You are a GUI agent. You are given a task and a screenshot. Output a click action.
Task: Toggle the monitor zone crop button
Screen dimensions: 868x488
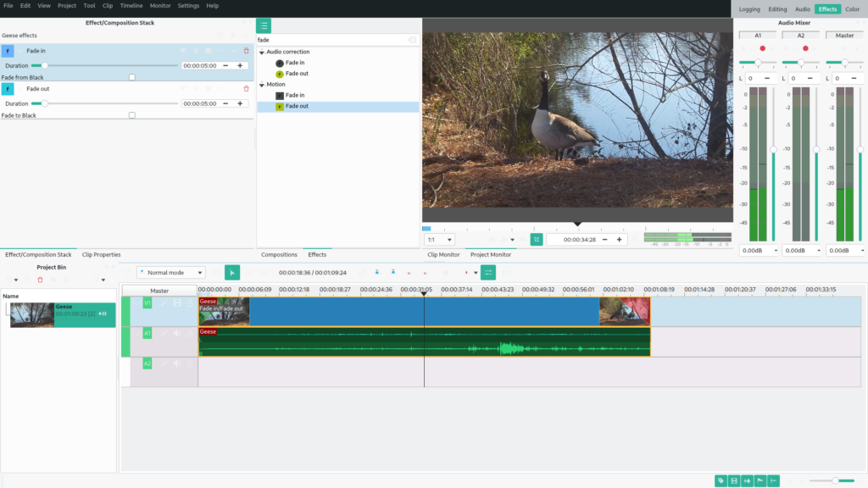[x=537, y=240]
